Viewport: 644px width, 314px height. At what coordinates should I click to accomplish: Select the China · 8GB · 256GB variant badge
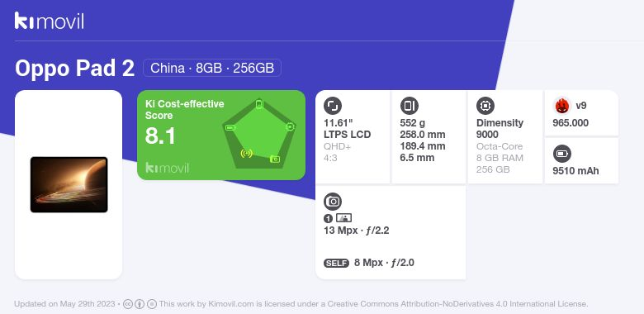tap(212, 68)
